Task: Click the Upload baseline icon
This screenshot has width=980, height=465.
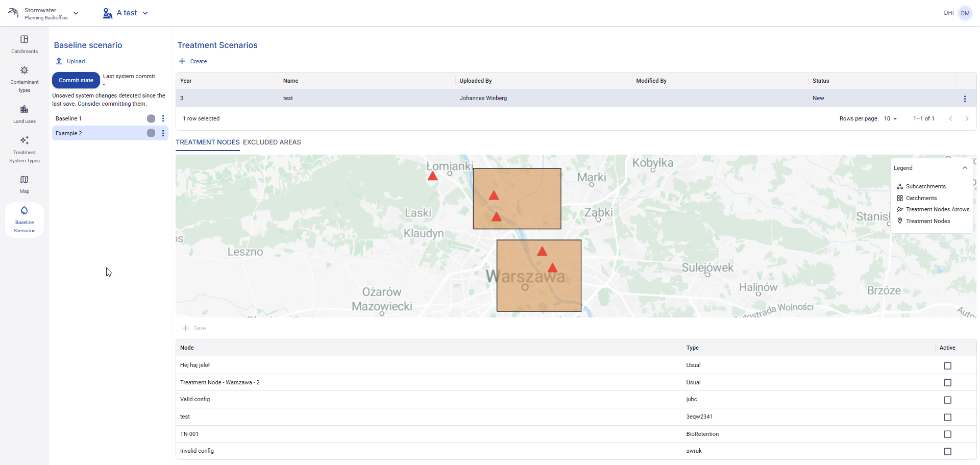Action: (x=59, y=61)
